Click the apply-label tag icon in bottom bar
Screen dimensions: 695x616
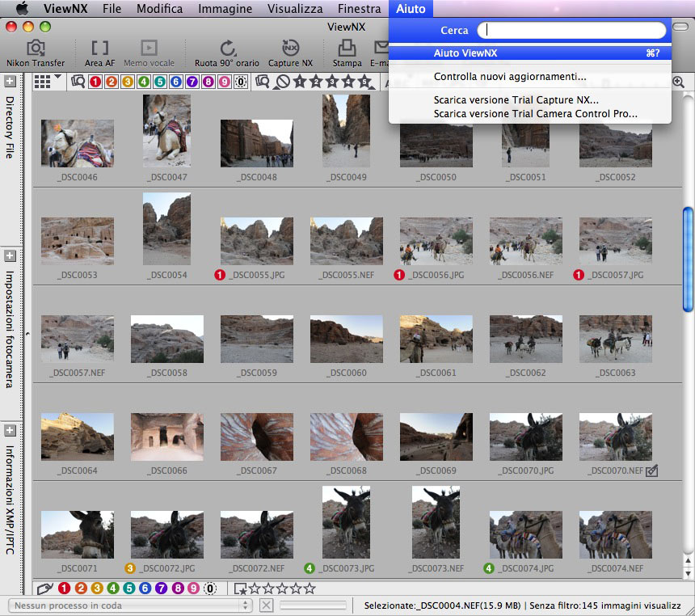(x=44, y=589)
